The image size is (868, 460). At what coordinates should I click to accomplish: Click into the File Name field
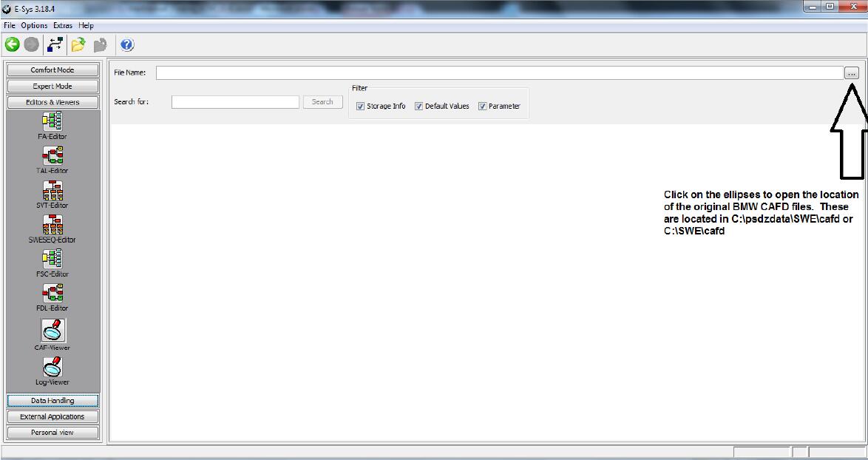499,72
